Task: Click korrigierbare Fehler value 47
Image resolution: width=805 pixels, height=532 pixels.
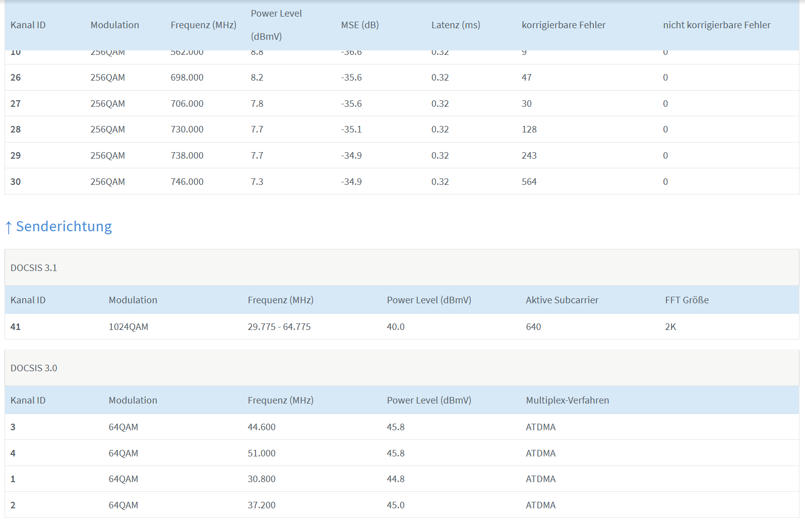Action: point(527,78)
